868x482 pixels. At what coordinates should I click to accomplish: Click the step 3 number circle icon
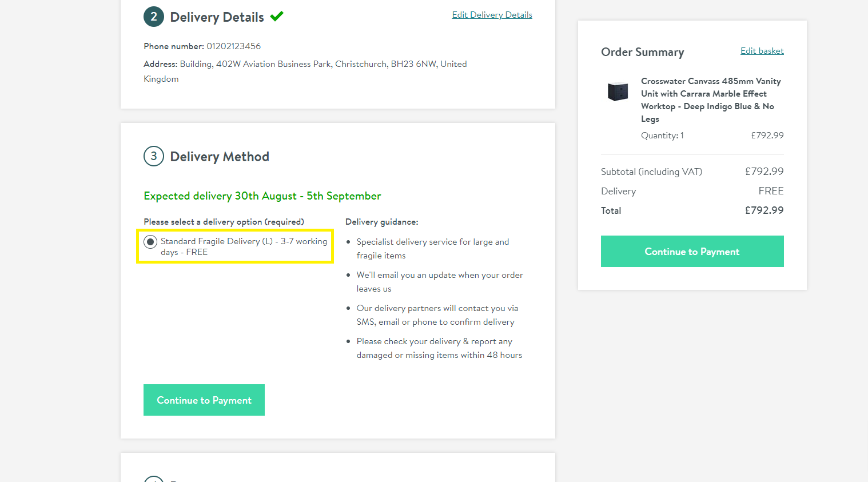153,157
